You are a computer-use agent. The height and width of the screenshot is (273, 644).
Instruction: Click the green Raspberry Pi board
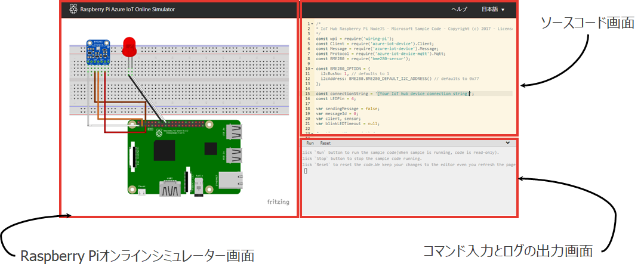pyautogui.click(x=184, y=158)
